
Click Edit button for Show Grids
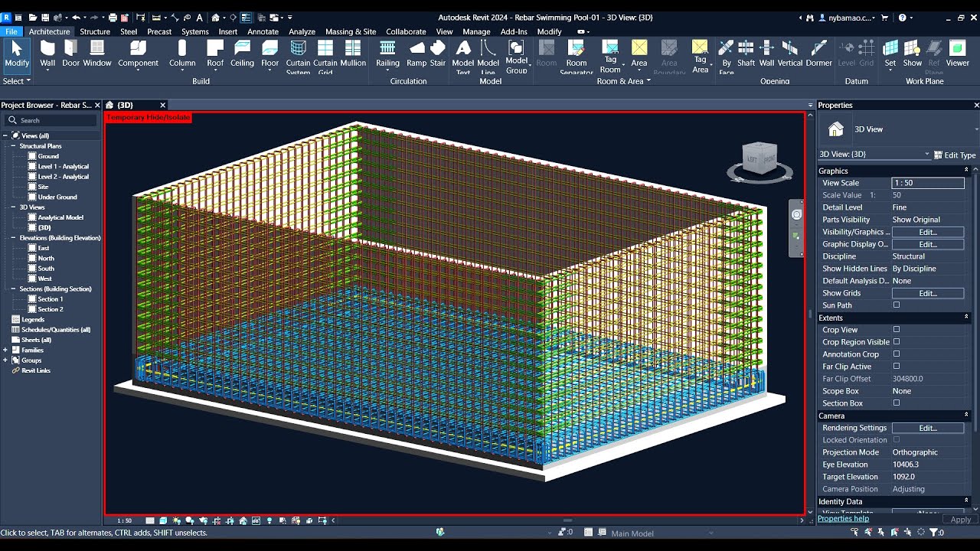(x=928, y=293)
